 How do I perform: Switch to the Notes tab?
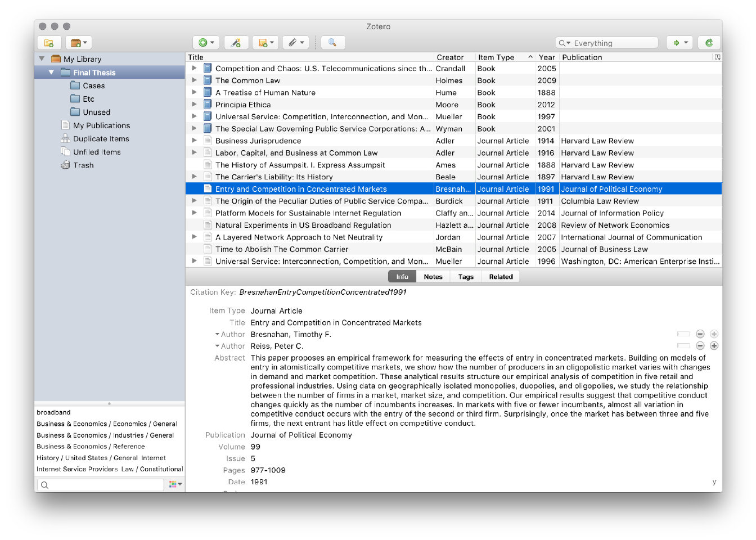433,277
